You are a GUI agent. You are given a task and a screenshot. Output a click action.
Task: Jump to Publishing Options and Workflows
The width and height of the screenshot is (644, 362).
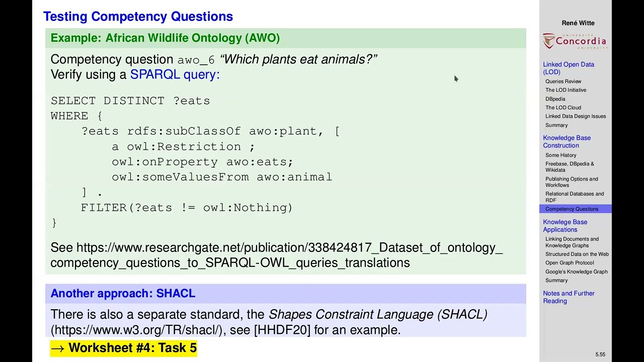[571, 182]
